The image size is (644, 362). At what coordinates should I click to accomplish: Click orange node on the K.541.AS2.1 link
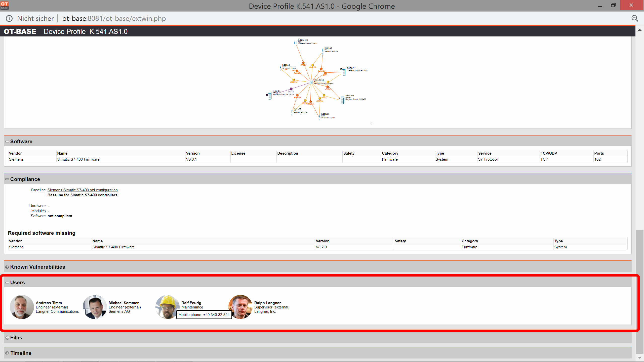(303, 63)
